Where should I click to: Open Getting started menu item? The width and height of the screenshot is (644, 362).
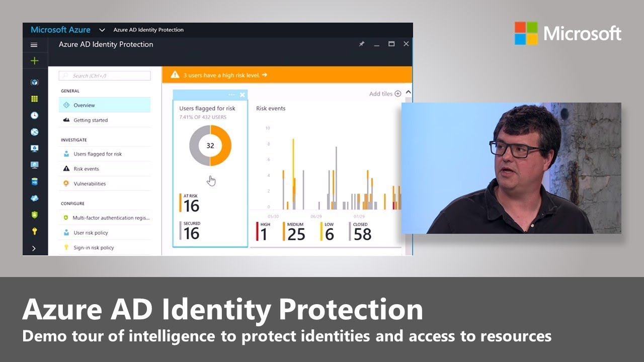pos(105,120)
